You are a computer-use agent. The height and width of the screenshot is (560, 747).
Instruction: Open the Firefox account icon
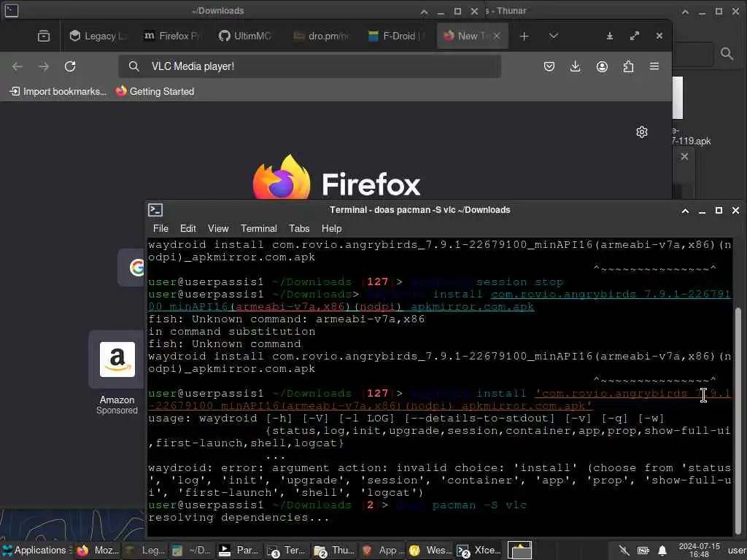602,66
